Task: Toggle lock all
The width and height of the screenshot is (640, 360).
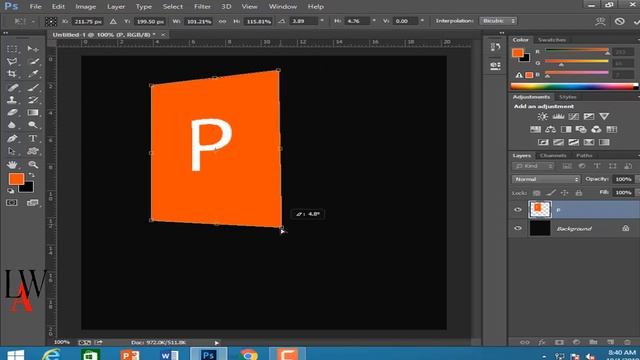Action: point(579,193)
